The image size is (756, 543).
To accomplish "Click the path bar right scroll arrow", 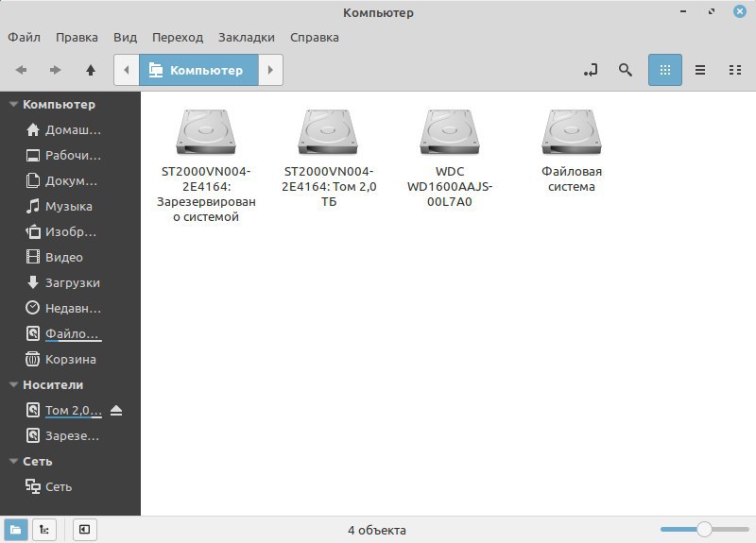I will click(x=270, y=70).
